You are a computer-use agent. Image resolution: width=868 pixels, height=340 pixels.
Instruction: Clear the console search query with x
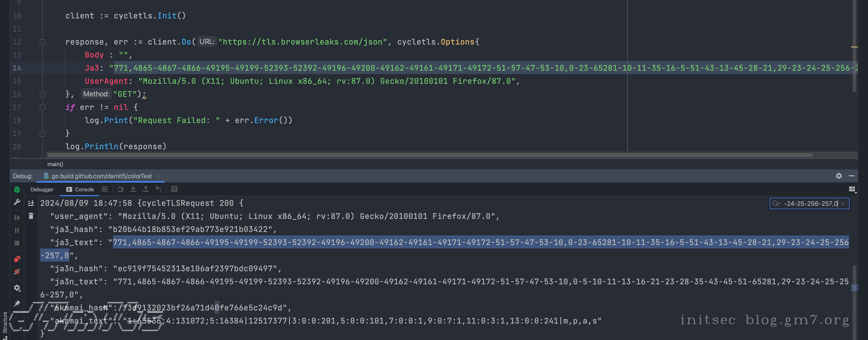843,203
